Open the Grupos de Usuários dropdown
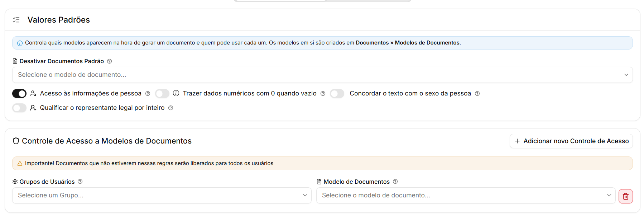Viewport: 644px width, 220px height. click(x=162, y=196)
